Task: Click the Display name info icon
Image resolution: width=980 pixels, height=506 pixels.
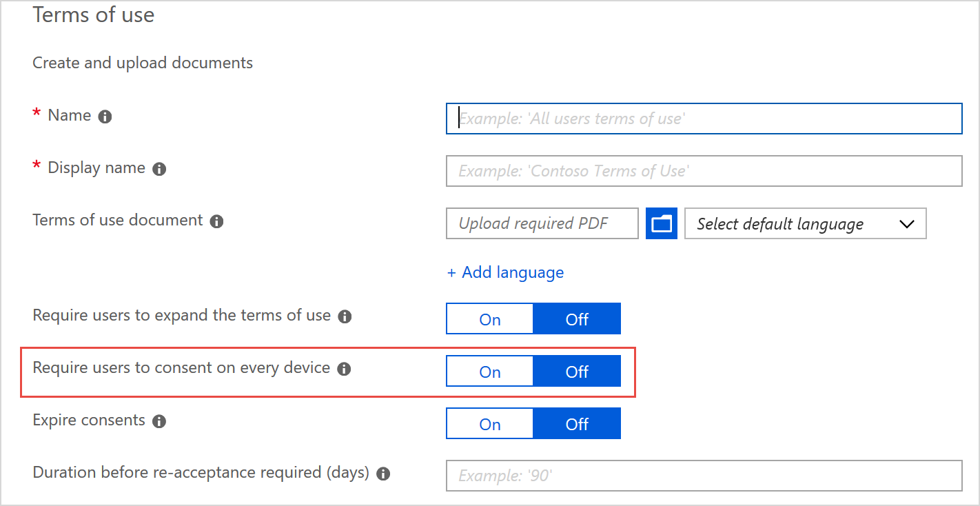Action: [159, 170]
